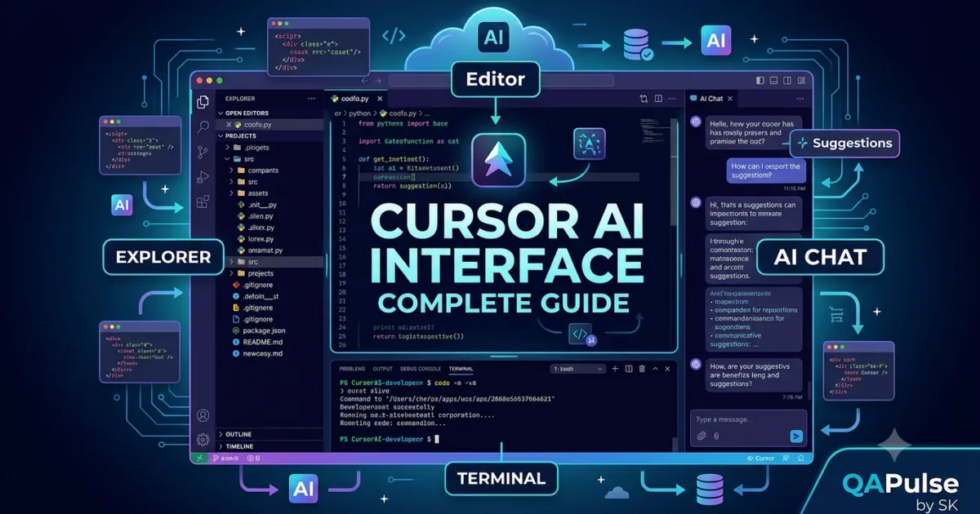Open the Source Control branch icon
Image resolution: width=980 pixels, height=514 pixels.
(203, 153)
